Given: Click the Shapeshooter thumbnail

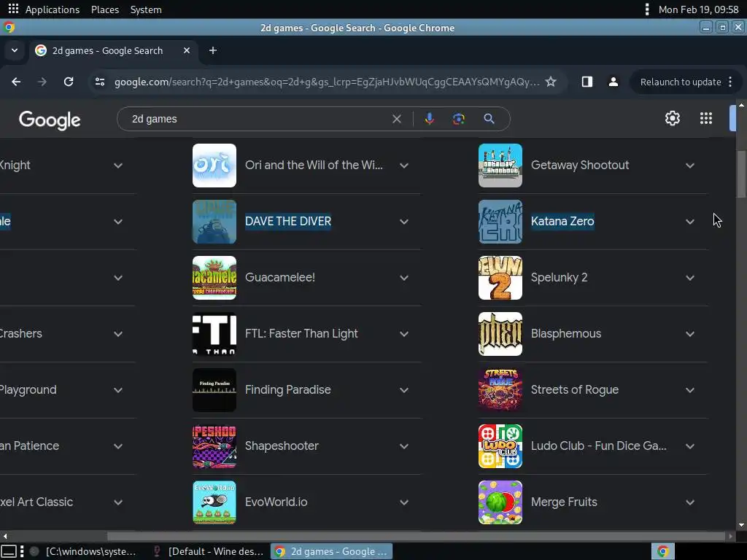Looking at the screenshot, I should (214, 446).
